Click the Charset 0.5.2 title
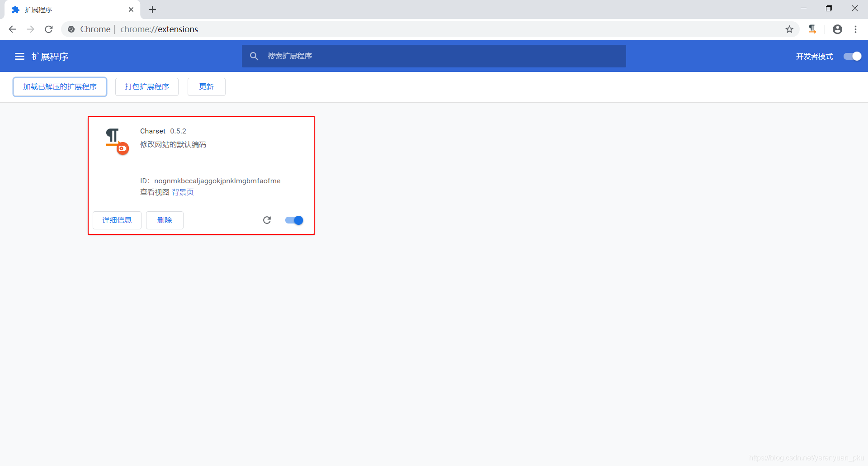 (x=163, y=131)
